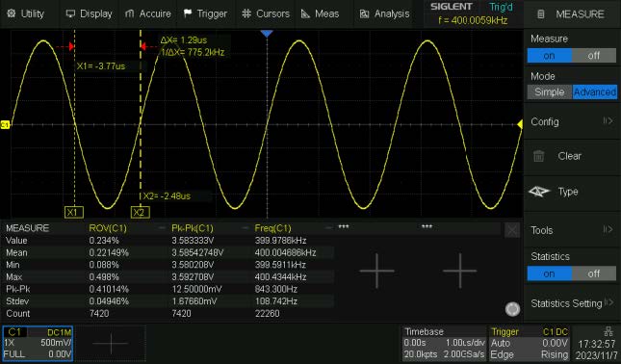Close the measurement statistics table
The image size is (621, 364).
(512, 230)
